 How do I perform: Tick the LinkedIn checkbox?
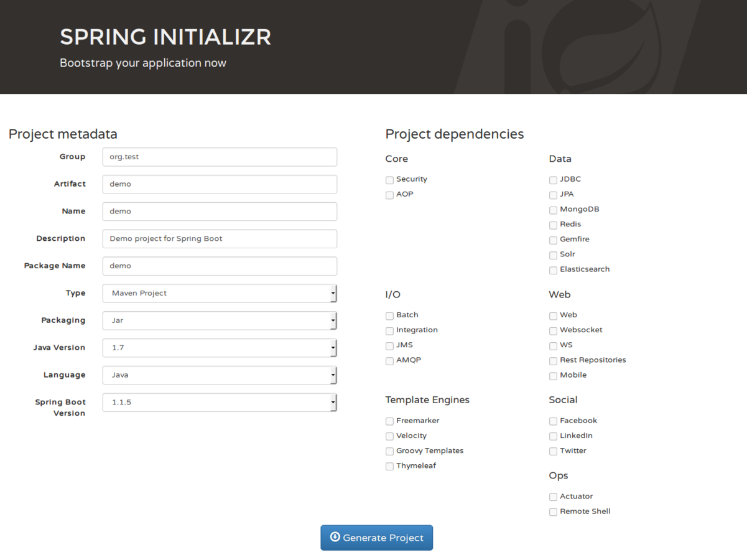pos(553,436)
